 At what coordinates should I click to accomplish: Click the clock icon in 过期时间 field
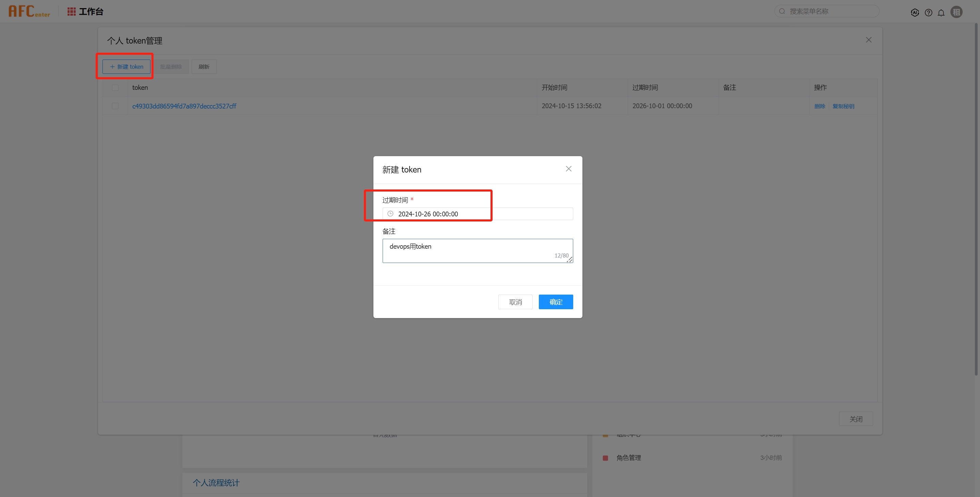390,214
